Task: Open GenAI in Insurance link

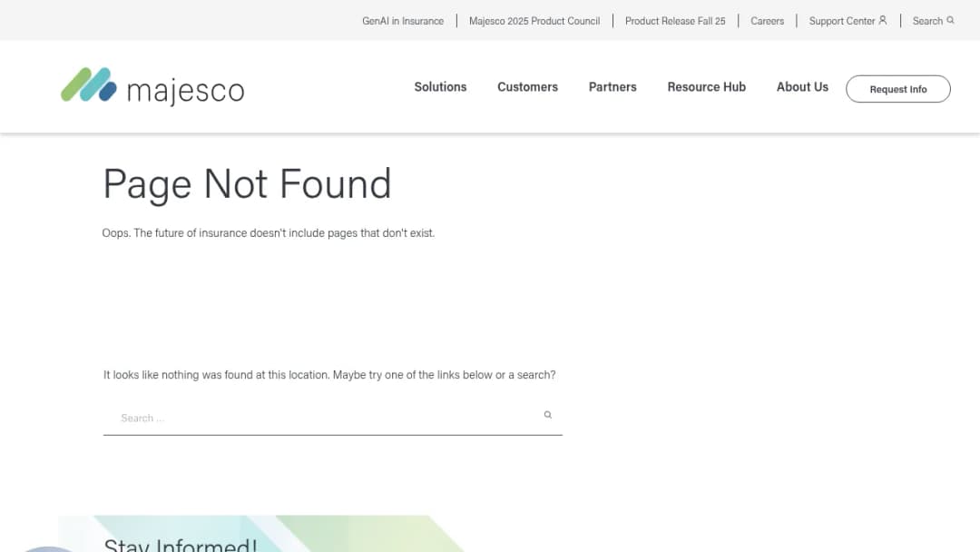Action: (x=403, y=21)
